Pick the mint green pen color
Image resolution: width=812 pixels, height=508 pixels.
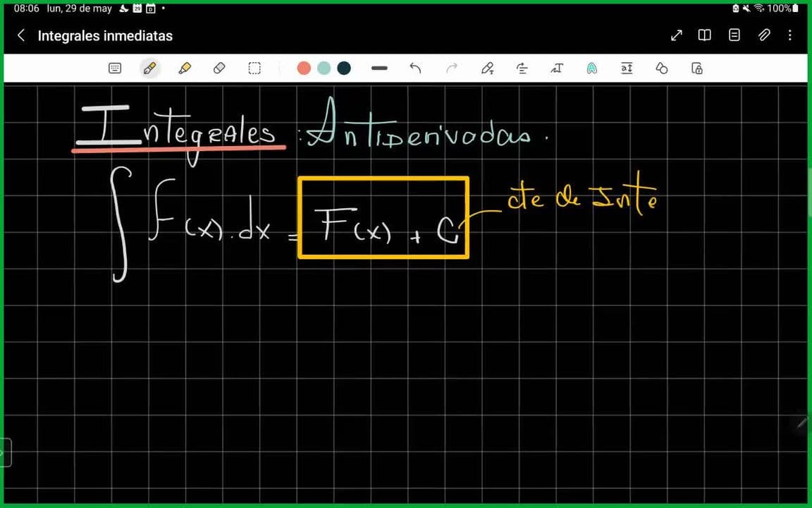click(x=324, y=68)
